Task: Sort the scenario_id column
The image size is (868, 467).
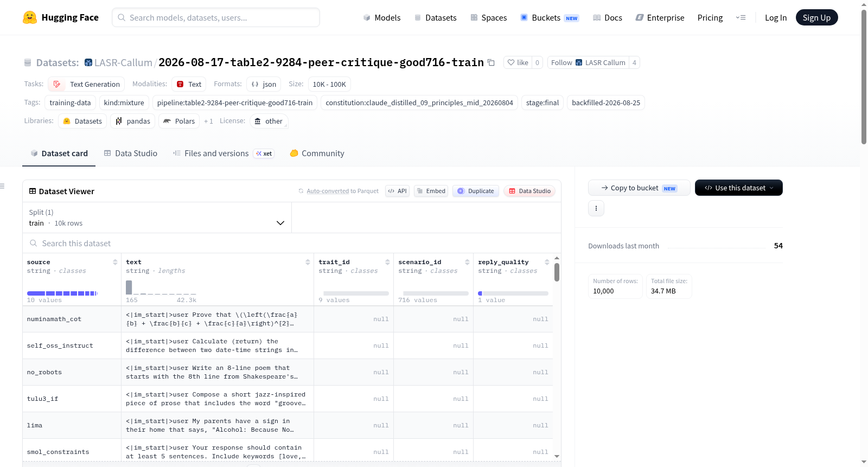Action: [x=467, y=262]
